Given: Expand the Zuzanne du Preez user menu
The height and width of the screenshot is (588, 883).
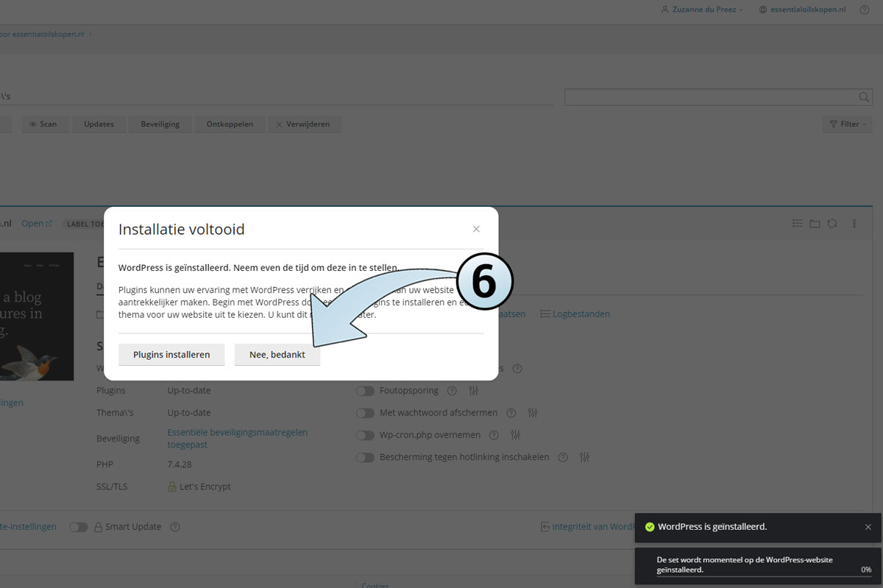Looking at the screenshot, I should (x=703, y=10).
